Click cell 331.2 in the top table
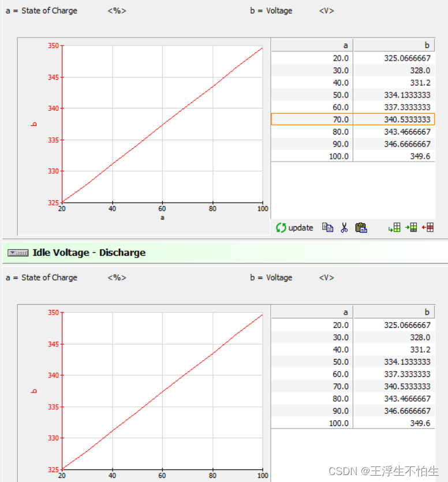The image size is (448, 482). [x=394, y=83]
